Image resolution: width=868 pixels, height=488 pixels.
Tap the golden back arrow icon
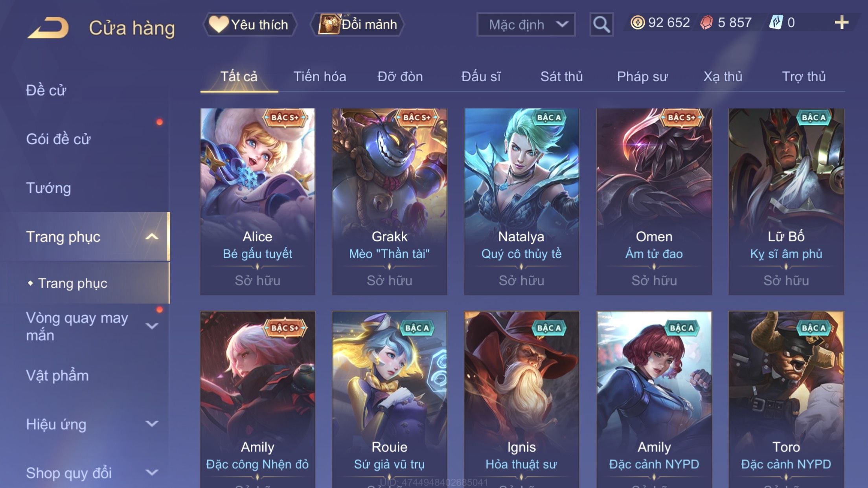48,28
